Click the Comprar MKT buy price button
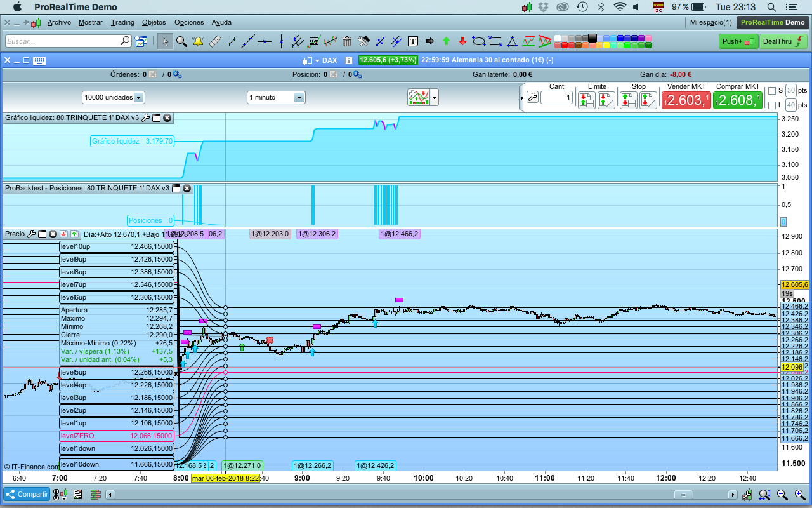 point(738,100)
